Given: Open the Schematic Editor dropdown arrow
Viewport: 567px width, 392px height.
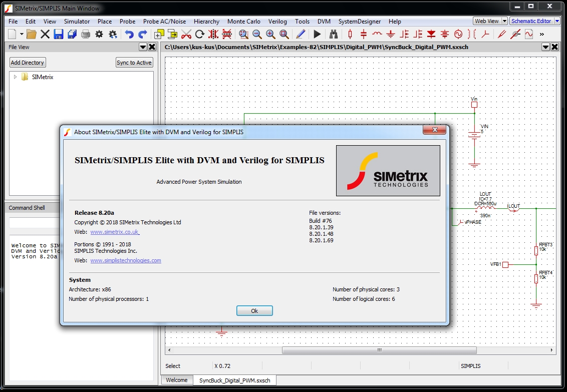Looking at the screenshot, I should point(557,21).
